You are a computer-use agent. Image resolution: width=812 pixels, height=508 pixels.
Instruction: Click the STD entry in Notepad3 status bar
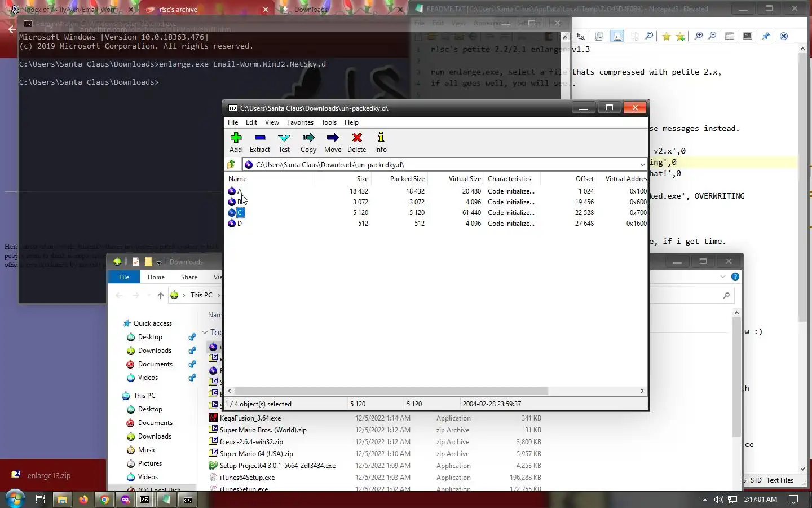coord(756,480)
